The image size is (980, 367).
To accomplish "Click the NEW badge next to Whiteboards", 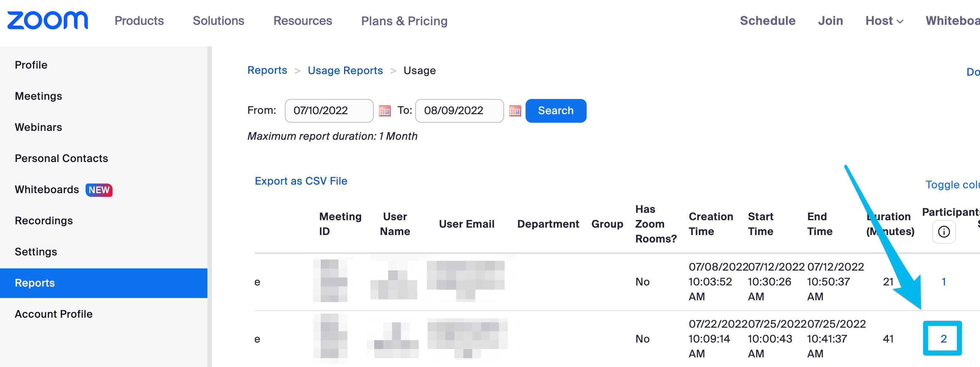I will click(x=99, y=190).
